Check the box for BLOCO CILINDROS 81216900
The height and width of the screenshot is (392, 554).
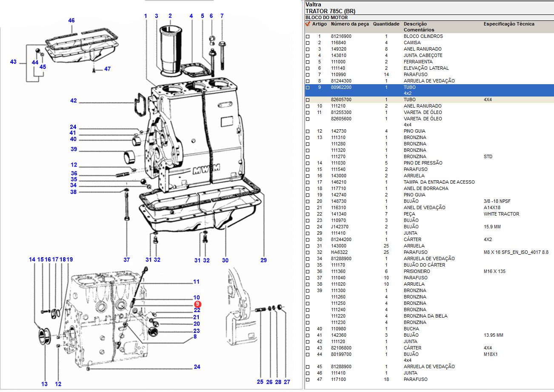coord(308,37)
